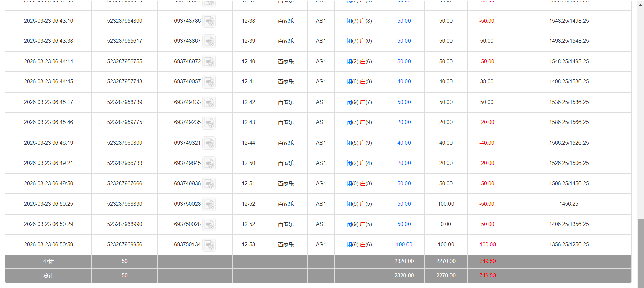Open the replay icon next to 693749845

point(209,164)
